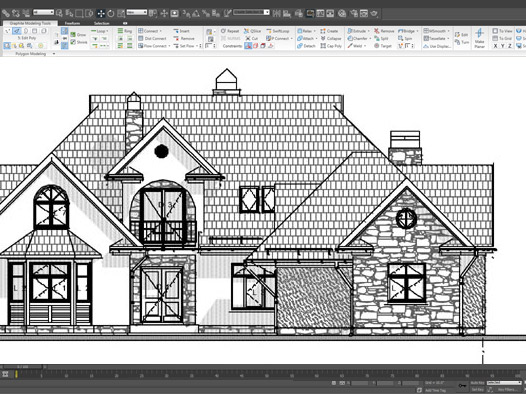Toggle the Auto Key mode
526x394 pixels.
point(477,383)
